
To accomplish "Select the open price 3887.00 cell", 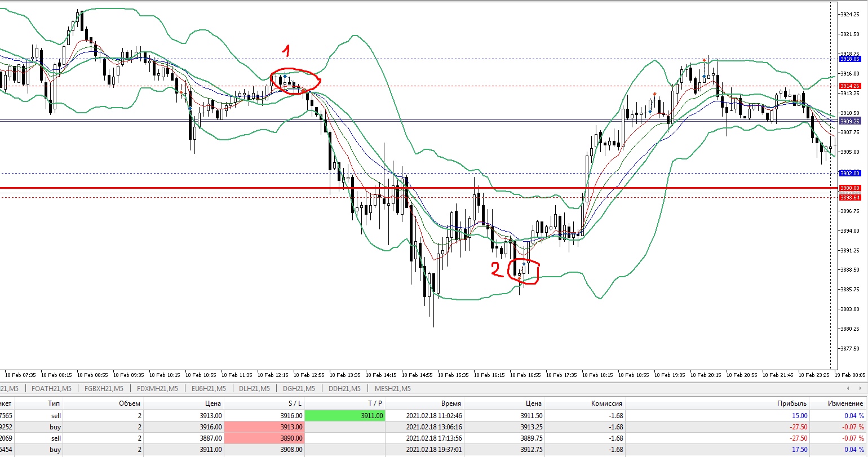I will (x=184, y=438).
